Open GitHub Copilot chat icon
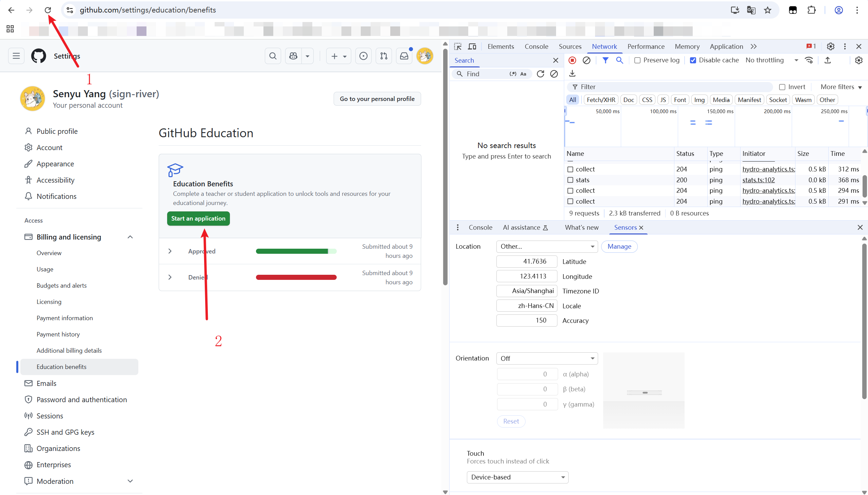This screenshot has width=868, height=495. (293, 56)
